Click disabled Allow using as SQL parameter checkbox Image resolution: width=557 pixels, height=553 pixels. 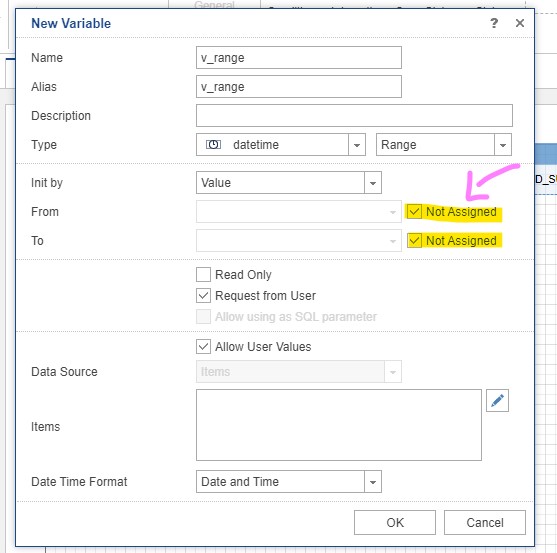tap(203, 316)
